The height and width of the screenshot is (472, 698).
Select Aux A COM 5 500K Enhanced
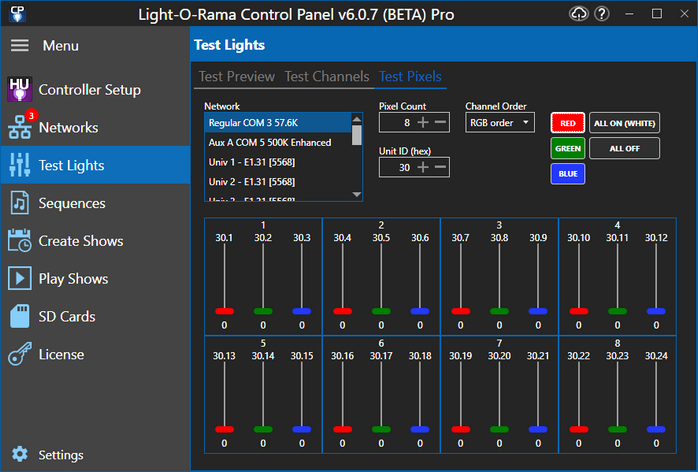coord(278,142)
